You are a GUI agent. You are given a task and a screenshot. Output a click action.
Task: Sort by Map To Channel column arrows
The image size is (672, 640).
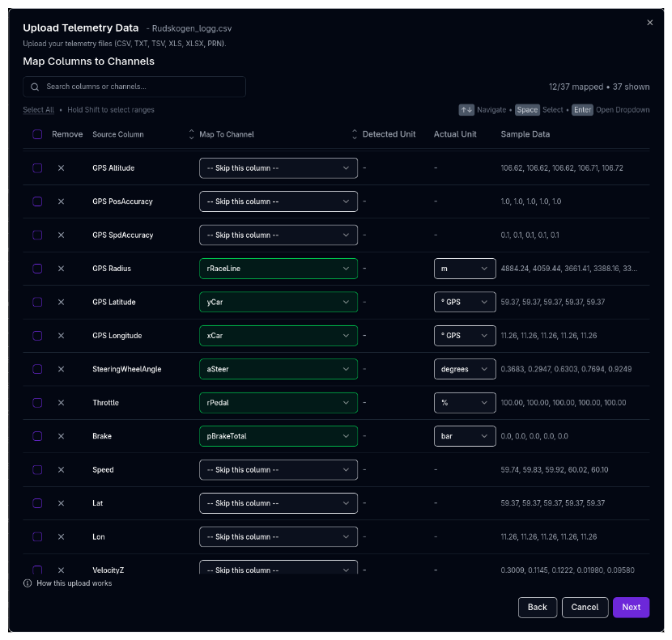coord(192,134)
